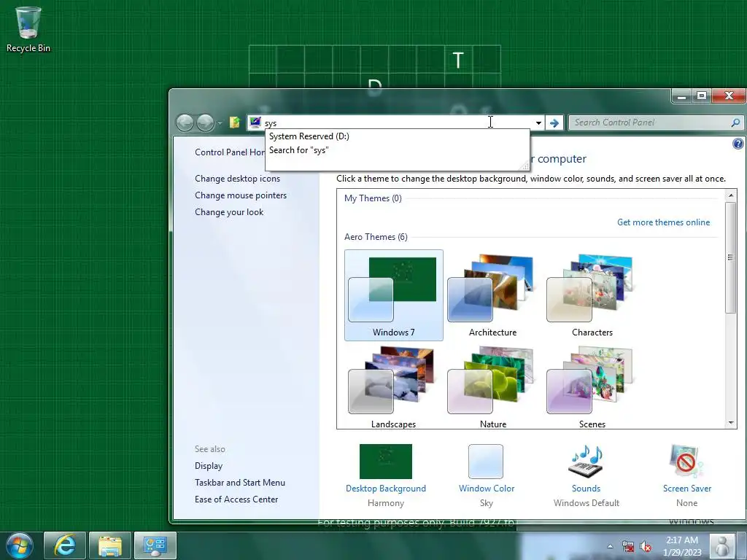Select the Nature theme
Viewport: 747px width, 560px height.
click(x=492, y=386)
